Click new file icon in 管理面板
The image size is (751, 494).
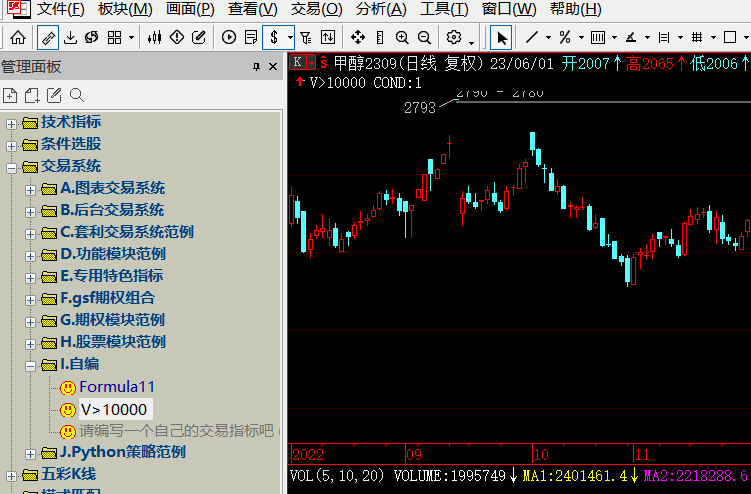(x=10, y=95)
